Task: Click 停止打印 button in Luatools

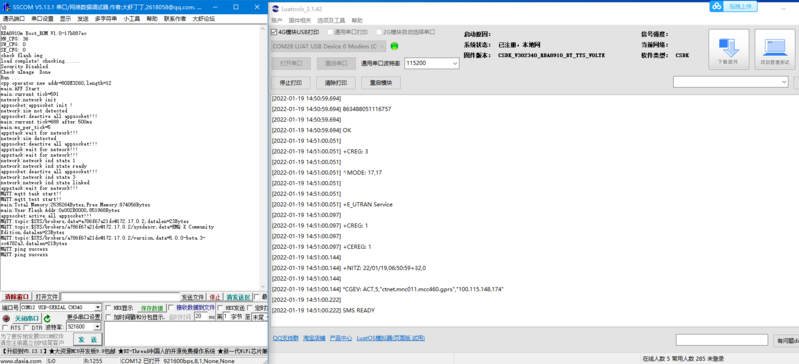Action: (x=291, y=83)
